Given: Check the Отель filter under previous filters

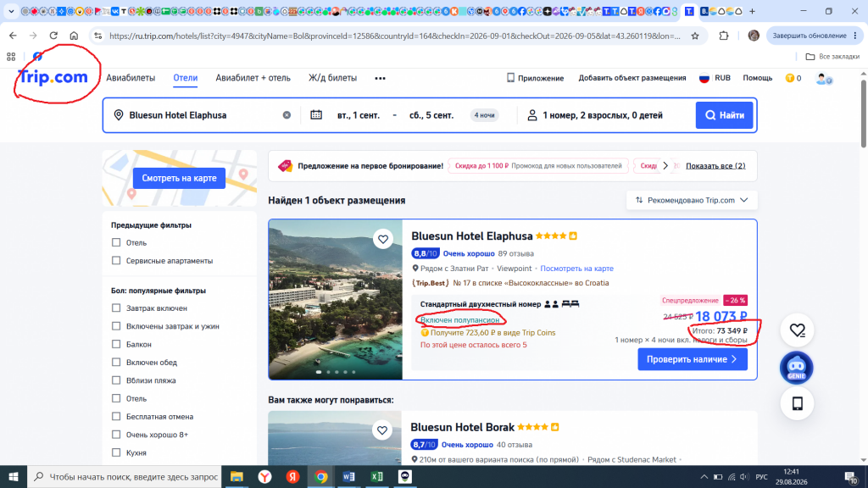Looking at the screenshot, I should pos(115,242).
